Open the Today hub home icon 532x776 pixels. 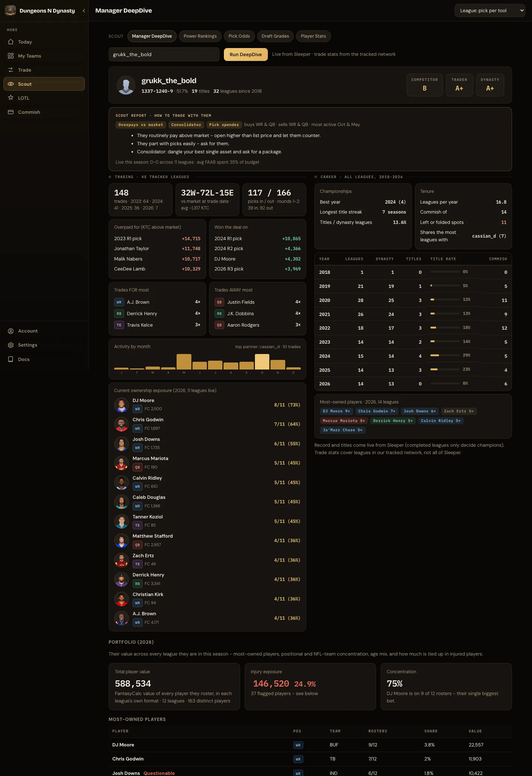[x=11, y=42]
